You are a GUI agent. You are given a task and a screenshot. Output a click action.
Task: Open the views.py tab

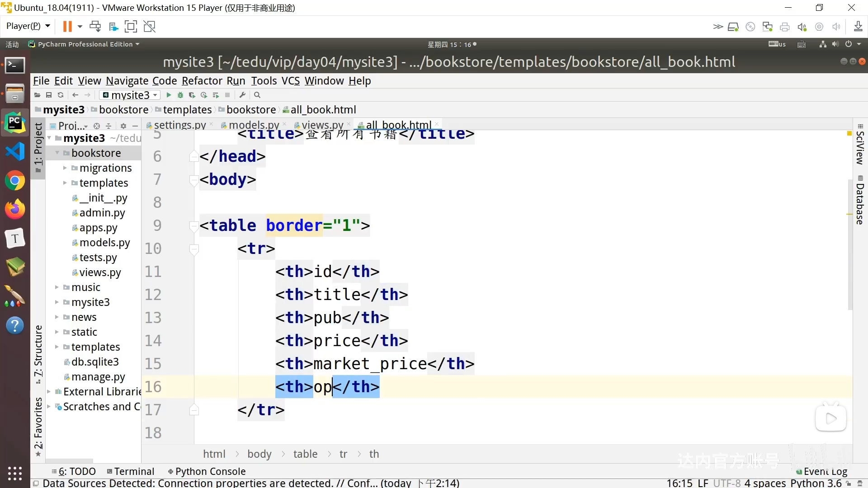[x=322, y=125]
